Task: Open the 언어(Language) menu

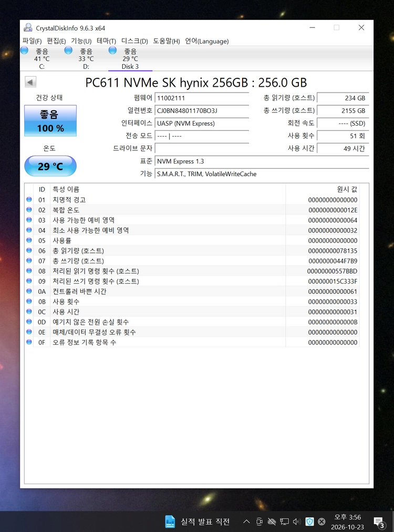Action: pos(207,41)
